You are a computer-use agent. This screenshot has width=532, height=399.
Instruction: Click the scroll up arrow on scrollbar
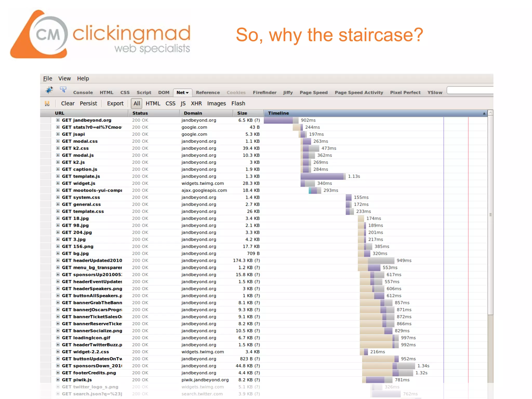(x=490, y=113)
